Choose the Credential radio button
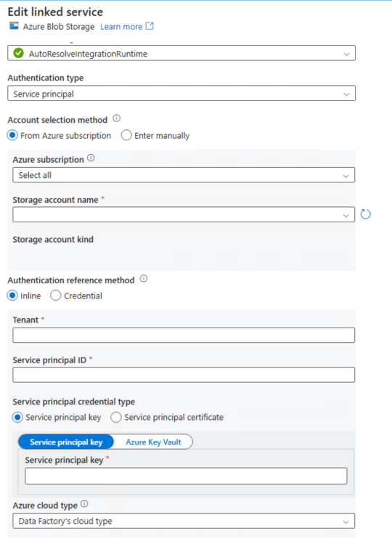392x539 pixels. [56, 296]
